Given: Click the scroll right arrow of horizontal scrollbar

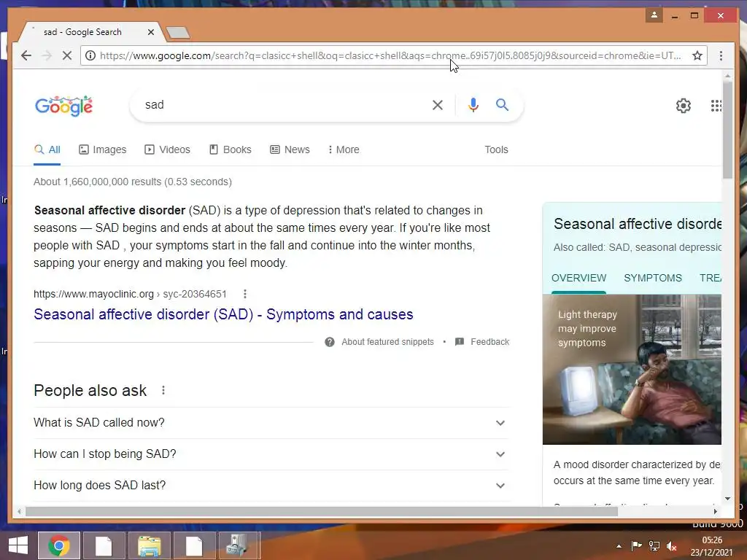Looking at the screenshot, I should point(715,511).
